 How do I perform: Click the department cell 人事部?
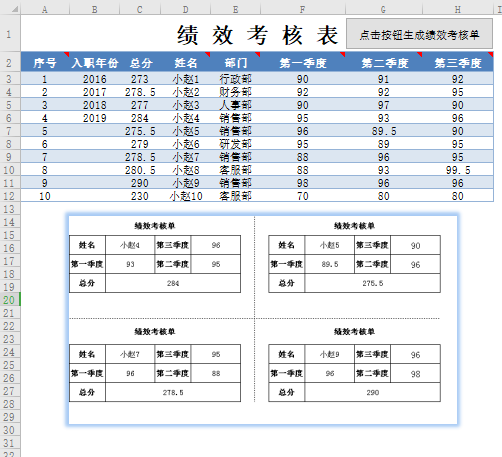pyautogui.click(x=236, y=105)
